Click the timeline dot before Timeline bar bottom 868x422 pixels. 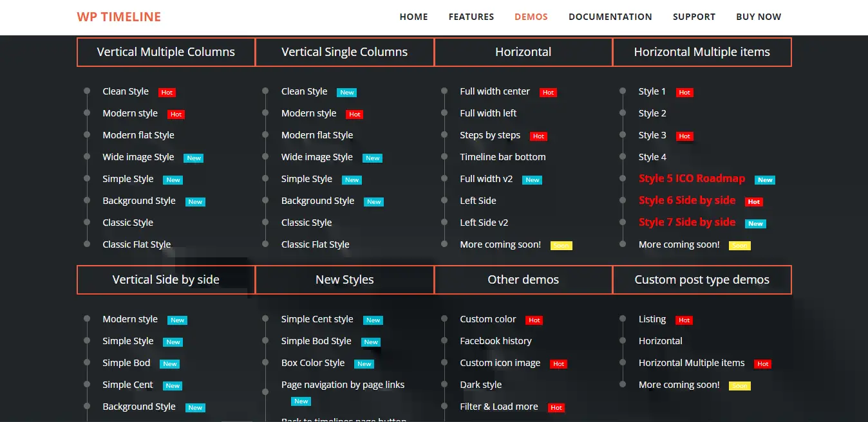click(444, 157)
